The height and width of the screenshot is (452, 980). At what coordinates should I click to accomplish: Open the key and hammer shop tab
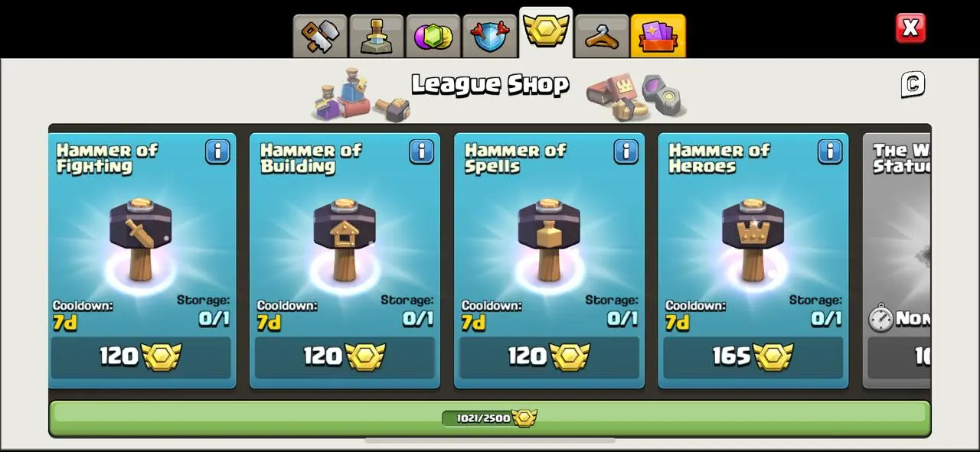coord(320,36)
